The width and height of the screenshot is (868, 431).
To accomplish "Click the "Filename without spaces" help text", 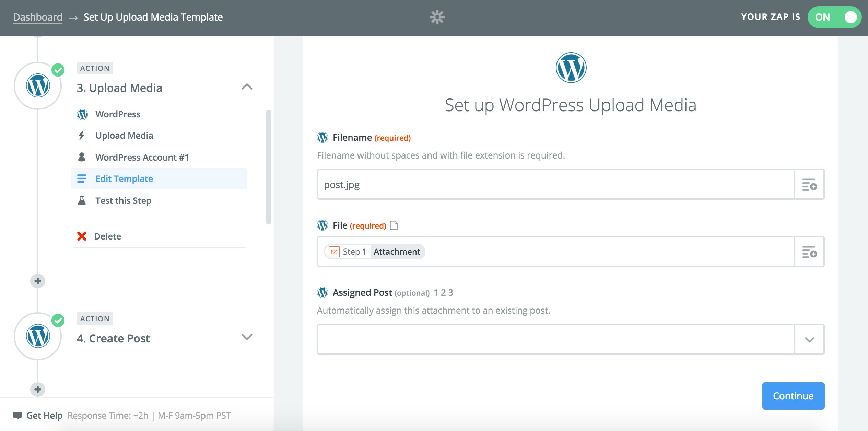I will click(441, 155).
